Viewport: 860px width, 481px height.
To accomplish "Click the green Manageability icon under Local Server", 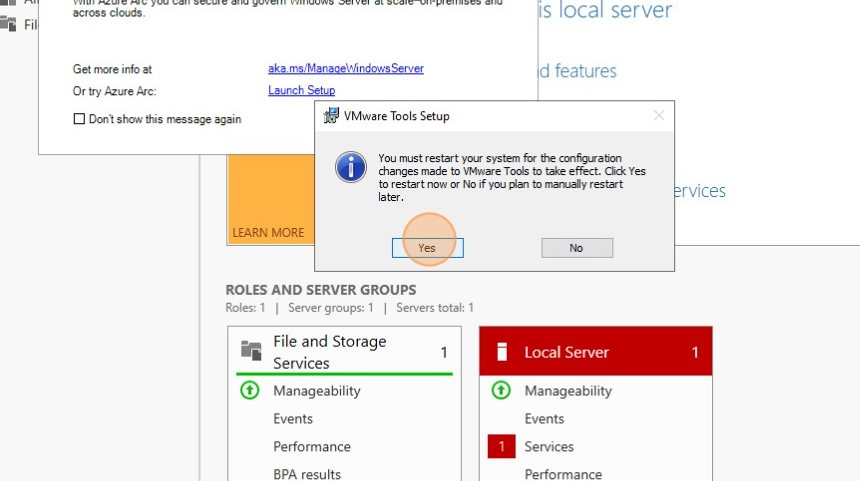I will (x=501, y=391).
